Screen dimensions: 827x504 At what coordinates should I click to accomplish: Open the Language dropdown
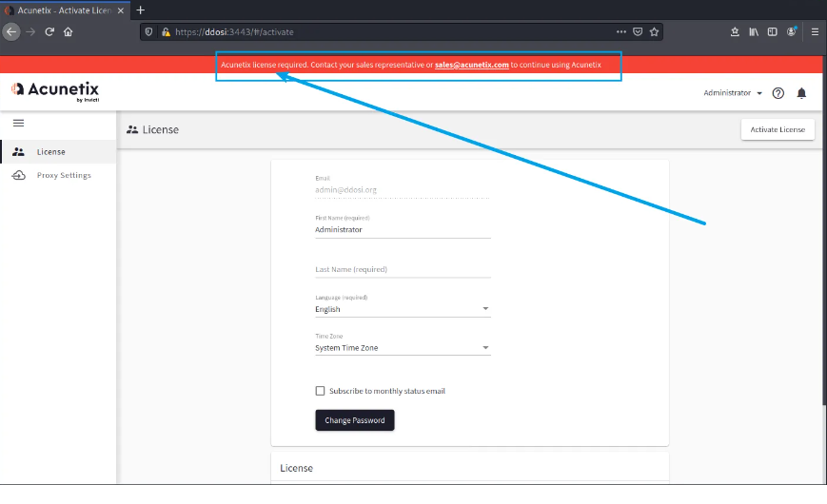[403, 309]
